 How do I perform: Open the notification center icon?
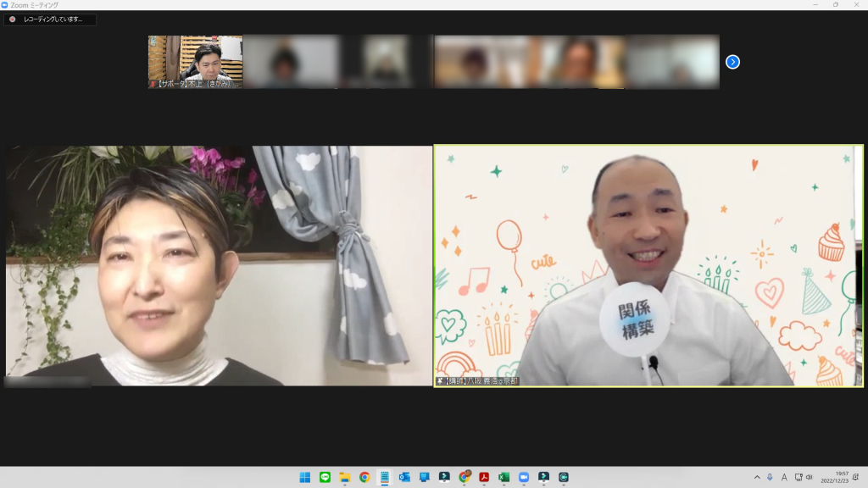pyautogui.click(x=856, y=477)
